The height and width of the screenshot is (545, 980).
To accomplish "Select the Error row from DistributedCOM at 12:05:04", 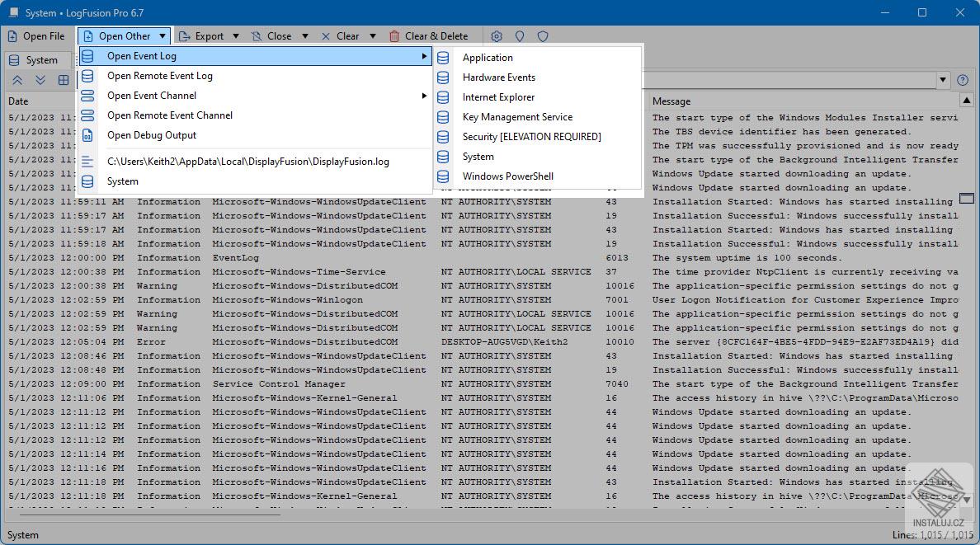I will click(483, 342).
